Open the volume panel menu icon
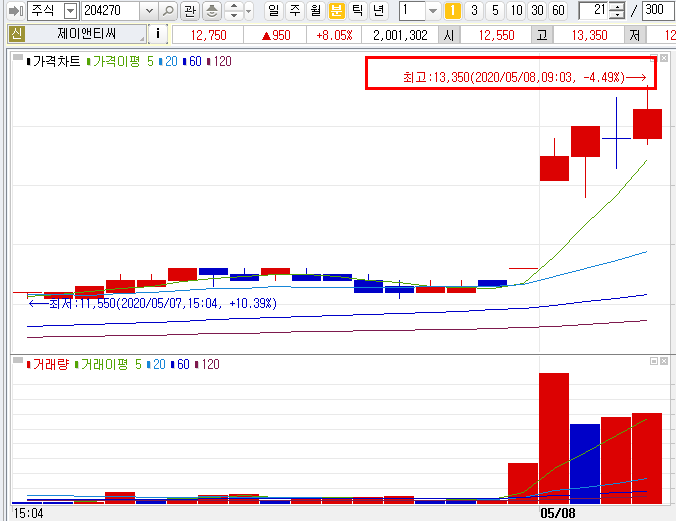The width and height of the screenshot is (676, 521). click(x=18, y=360)
